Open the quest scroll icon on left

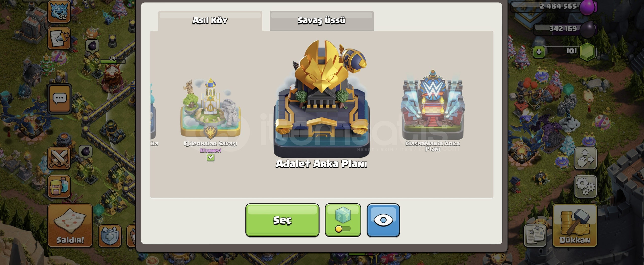59,38
